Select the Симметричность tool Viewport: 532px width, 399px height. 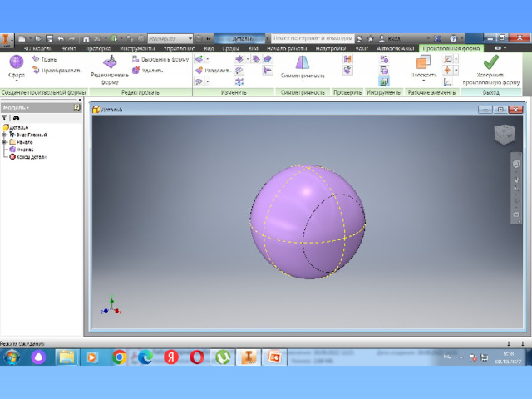tap(301, 65)
